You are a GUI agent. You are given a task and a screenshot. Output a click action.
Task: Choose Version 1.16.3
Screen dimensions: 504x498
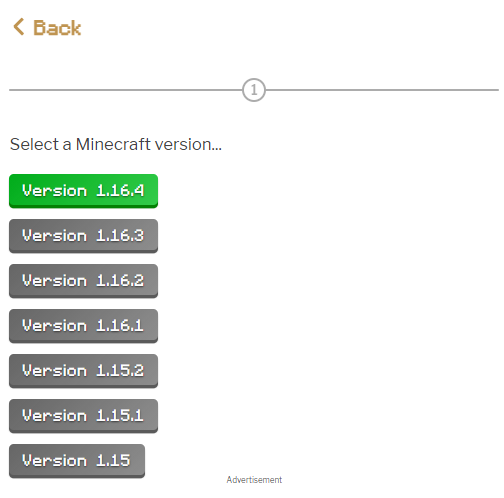[x=83, y=236]
